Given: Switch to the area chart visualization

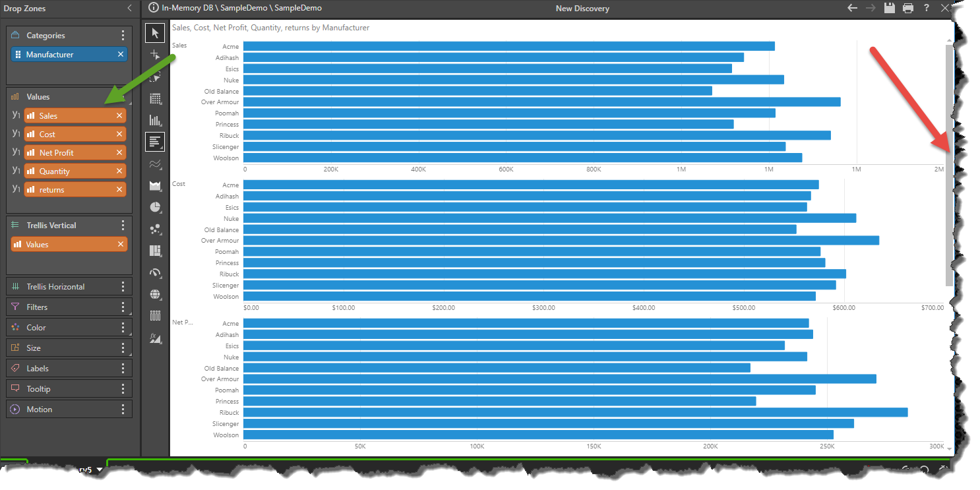Looking at the screenshot, I should coord(155,185).
